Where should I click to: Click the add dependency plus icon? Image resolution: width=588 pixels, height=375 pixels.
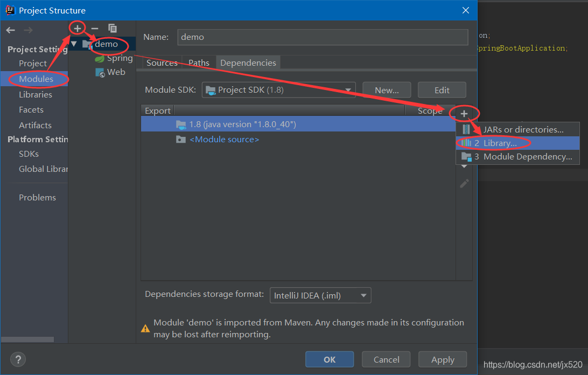(464, 114)
